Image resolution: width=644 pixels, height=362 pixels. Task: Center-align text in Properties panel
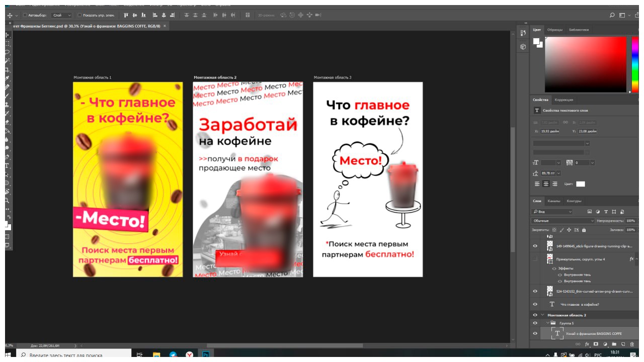(546, 184)
